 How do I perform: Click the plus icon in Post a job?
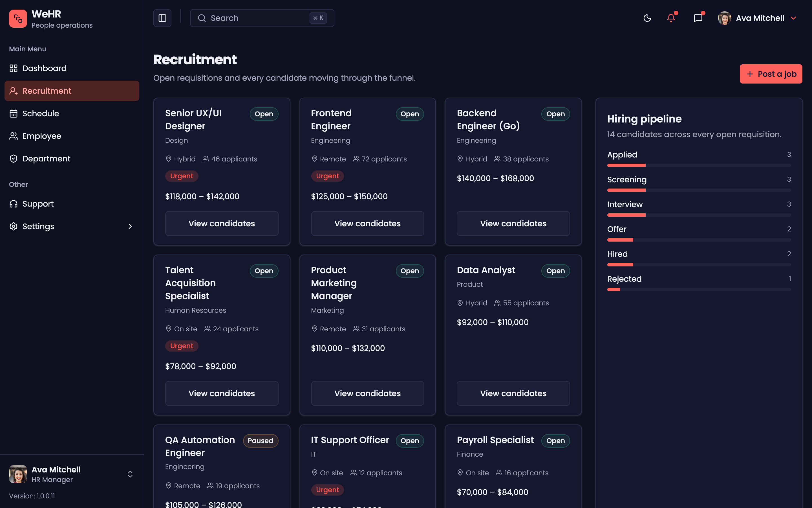pyautogui.click(x=750, y=74)
